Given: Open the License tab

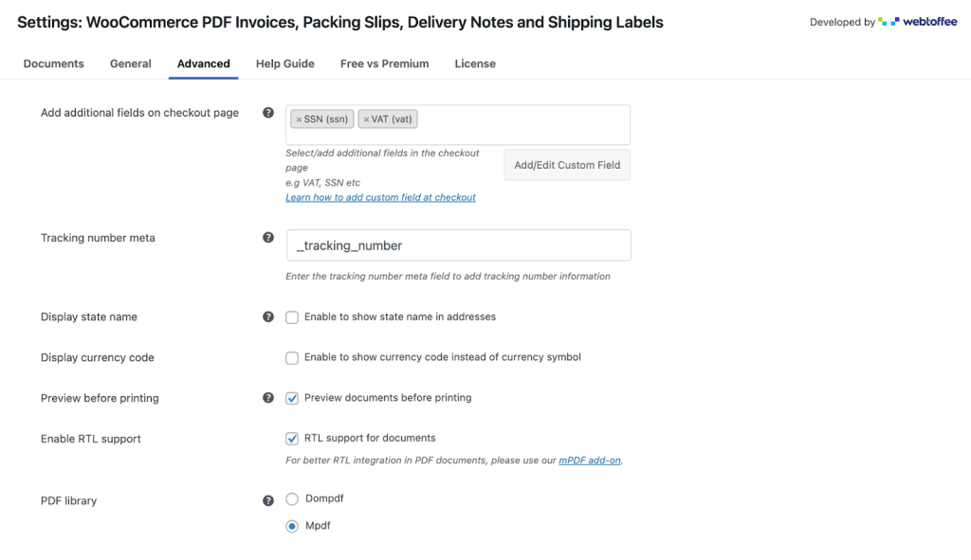Looking at the screenshot, I should (474, 63).
